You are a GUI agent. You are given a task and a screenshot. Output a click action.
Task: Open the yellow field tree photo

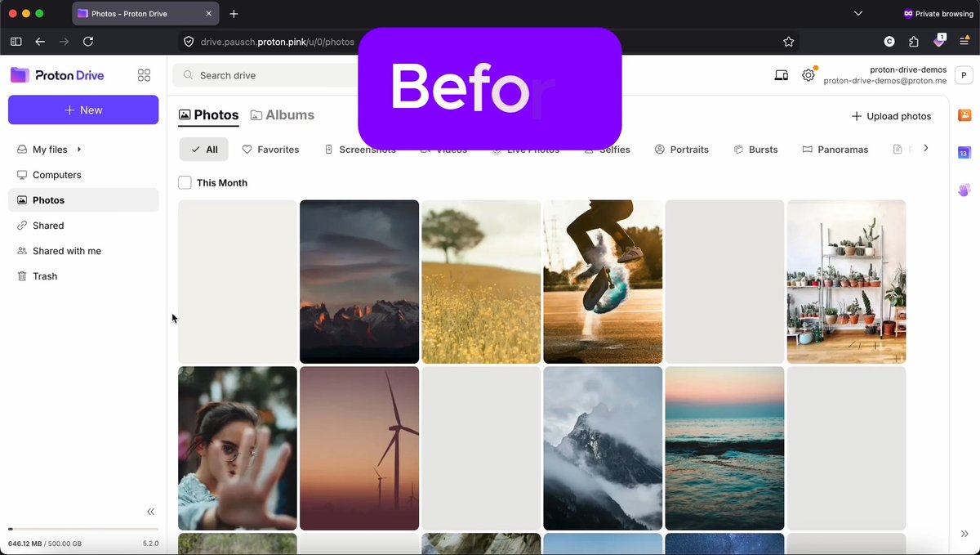(x=481, y=282)
